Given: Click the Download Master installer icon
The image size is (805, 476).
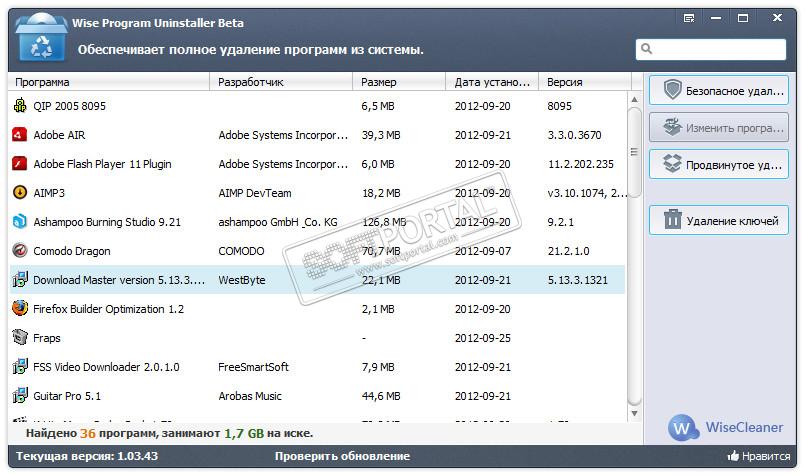Looking at the screenshot, I should click(20, 279).
